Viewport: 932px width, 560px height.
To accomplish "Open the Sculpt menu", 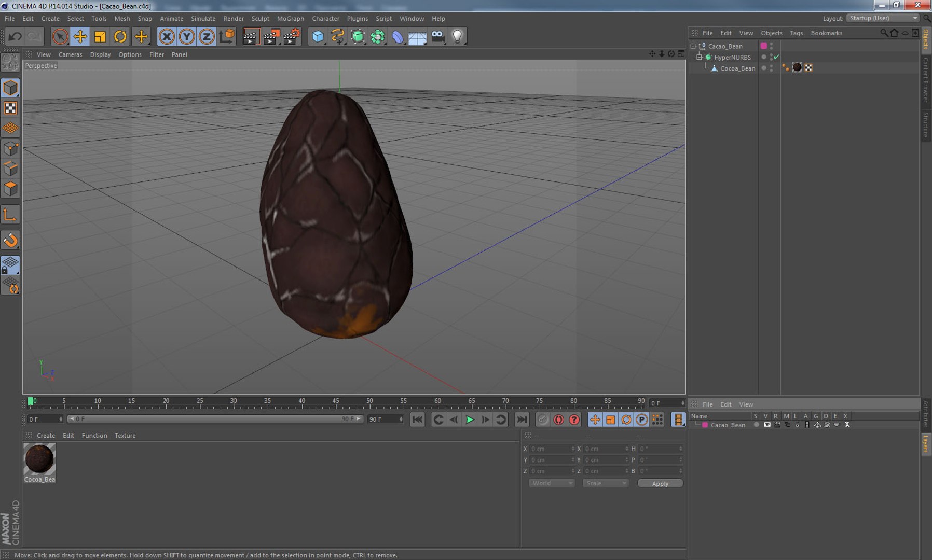I will (x=261, y=18).
